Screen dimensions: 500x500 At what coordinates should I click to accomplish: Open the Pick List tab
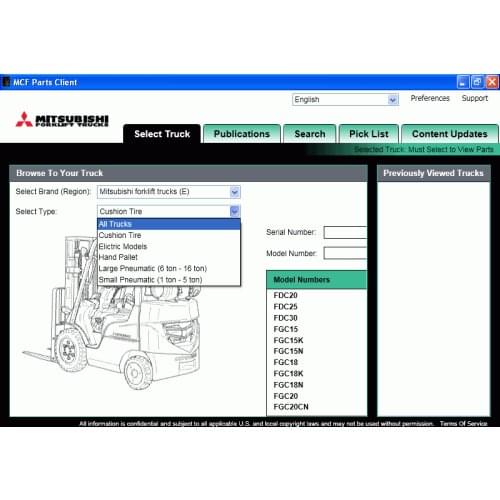coord(369,134)
